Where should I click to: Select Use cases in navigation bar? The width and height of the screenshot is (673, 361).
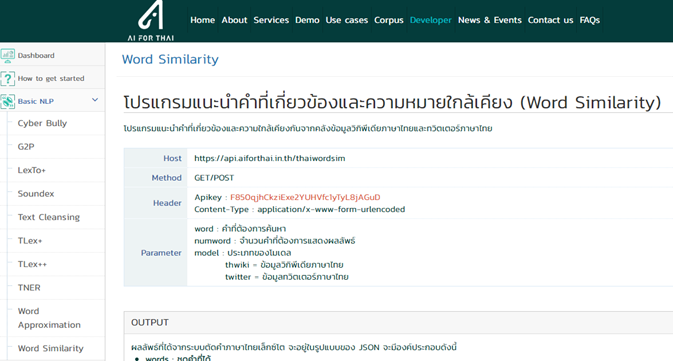pos(347,20)
